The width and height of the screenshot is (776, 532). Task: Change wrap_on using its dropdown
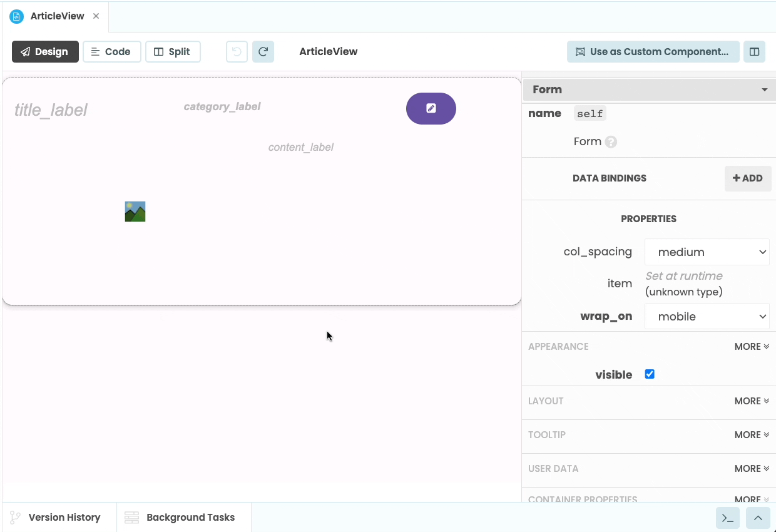[x=707, y=316]
